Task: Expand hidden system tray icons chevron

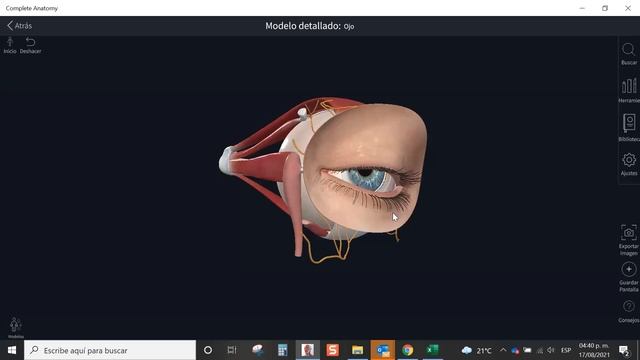Action: pos(503,350)
